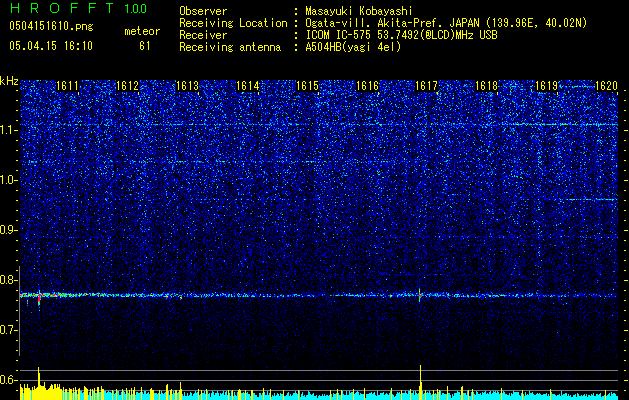The image size is (629, 400).
Task: Select the 1618 time marker
Action: (487, 86)
